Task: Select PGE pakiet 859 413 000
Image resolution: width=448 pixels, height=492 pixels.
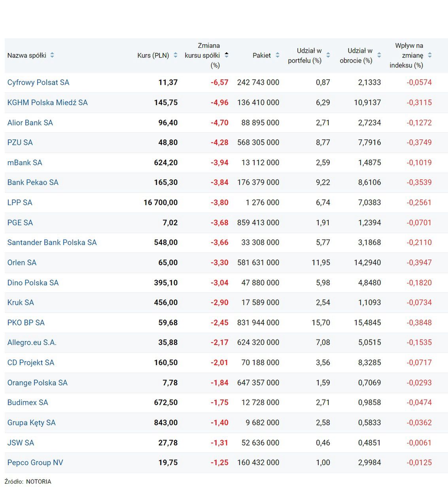Action: [x=258, y=223]
